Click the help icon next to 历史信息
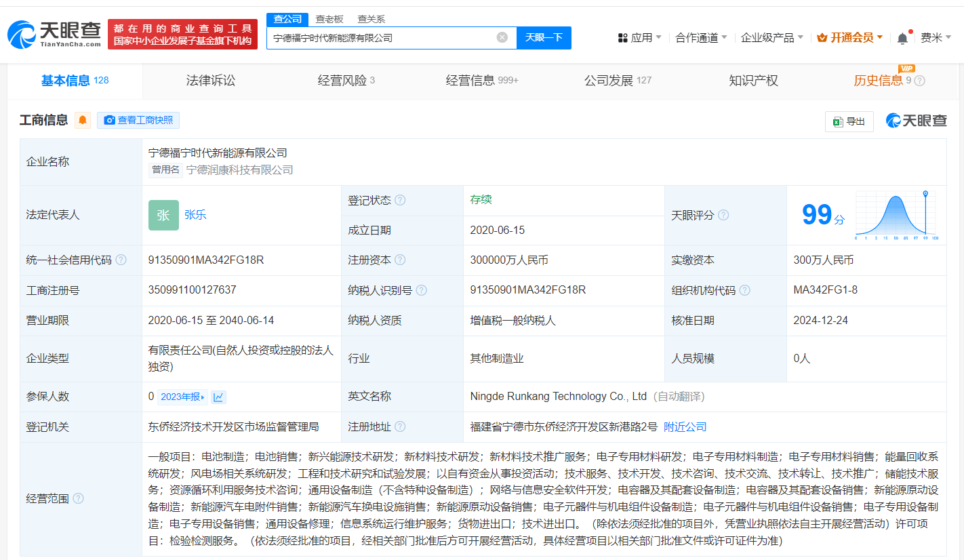The image size is (964, 560). coord(919,81)
